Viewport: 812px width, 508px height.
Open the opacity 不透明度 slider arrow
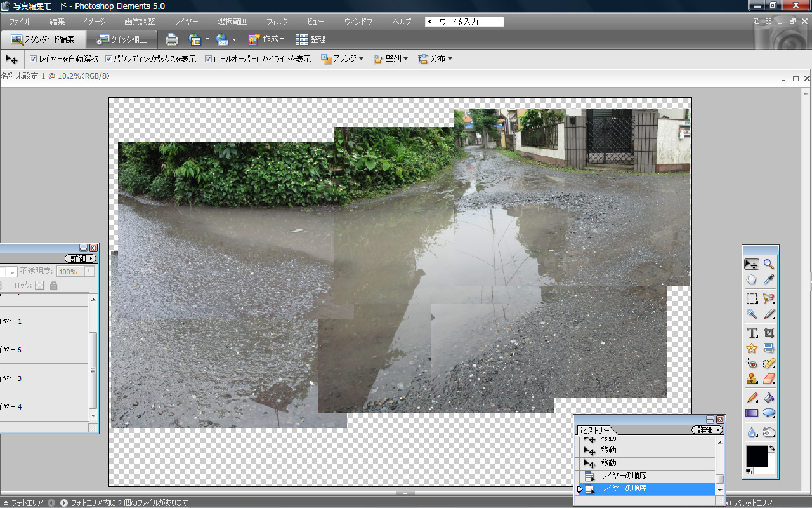tap(89, 272)
